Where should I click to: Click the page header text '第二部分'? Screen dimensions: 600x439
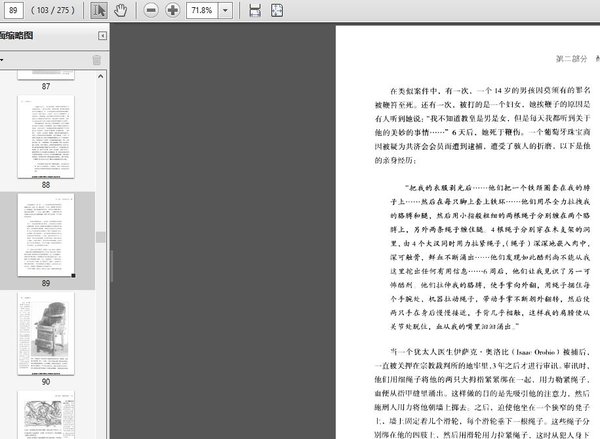coord(571,59)
